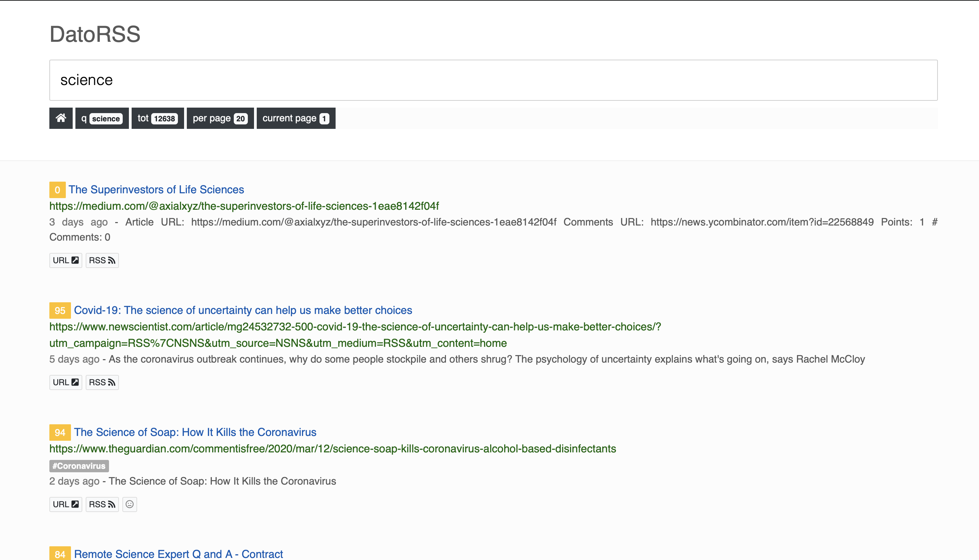Click the smiley face icon button
This screenshot has height=560, width=979.
point(130,504)
